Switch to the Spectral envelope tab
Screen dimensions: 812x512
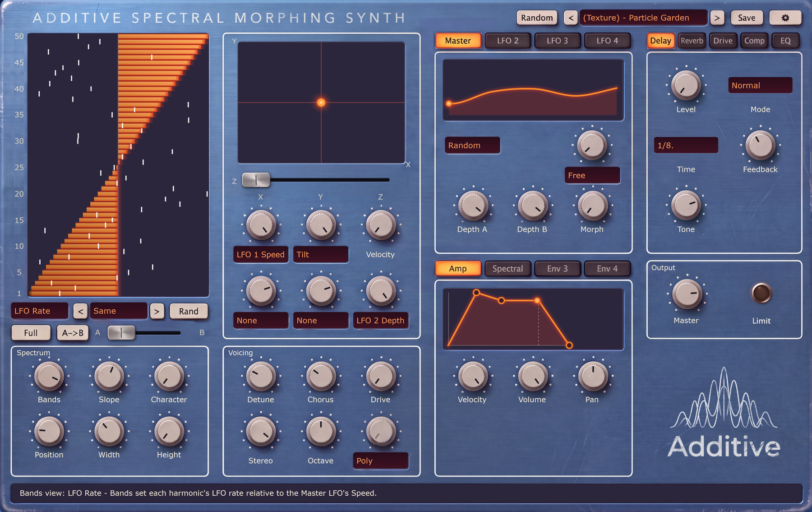507,269
